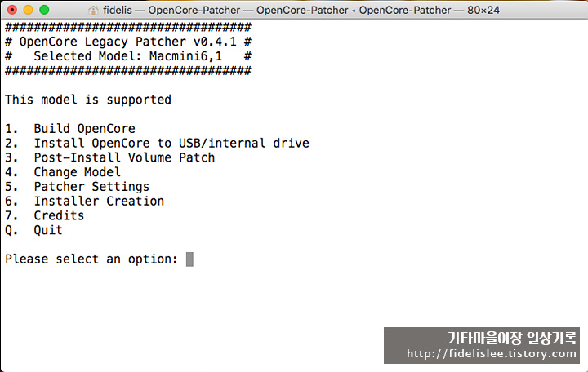The height and width of the screenshot is (372, 588).
Task: Click 'Install OpenCore to USB/internal drive' line
Action: pyautogui.click(x=157, y=143)
